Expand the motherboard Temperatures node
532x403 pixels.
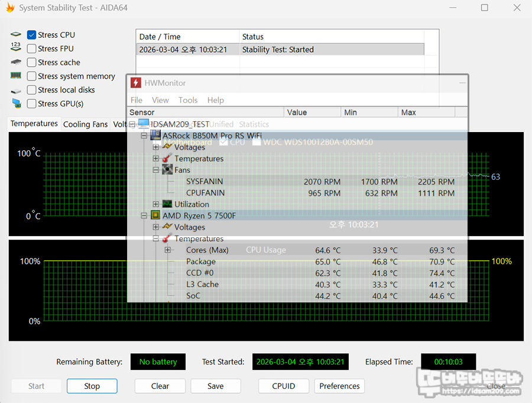[155, 159]
